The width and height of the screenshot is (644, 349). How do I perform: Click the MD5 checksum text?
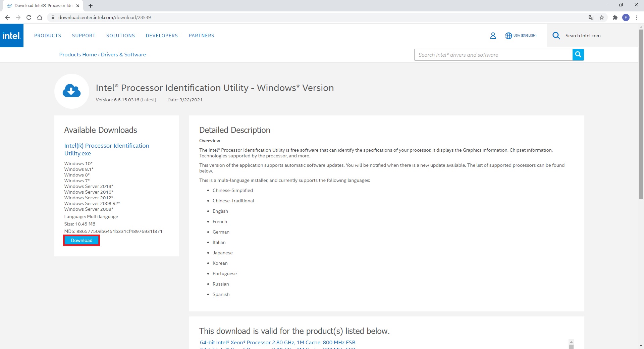(x=113, y=231)
